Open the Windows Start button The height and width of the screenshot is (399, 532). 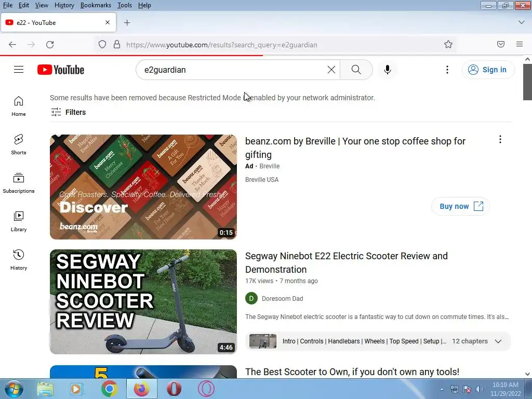point(13,389)
